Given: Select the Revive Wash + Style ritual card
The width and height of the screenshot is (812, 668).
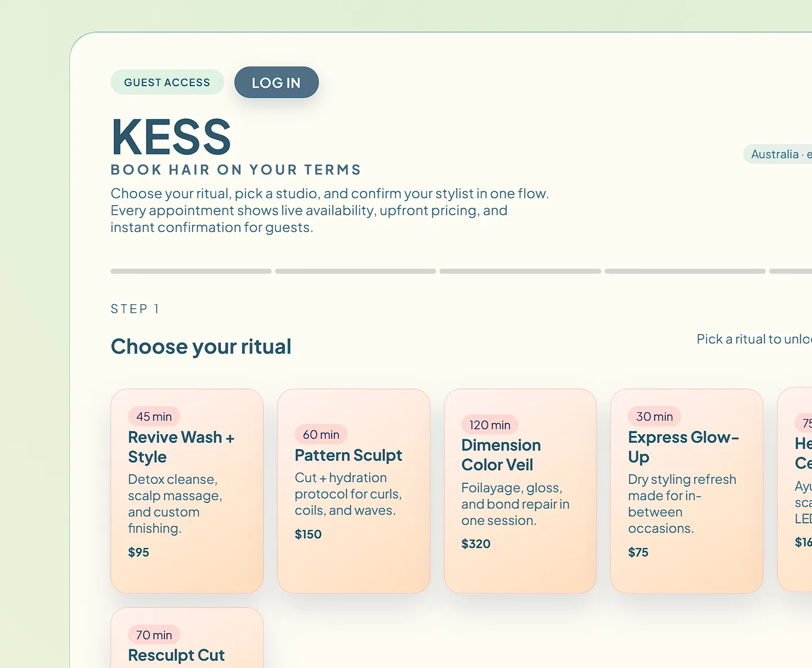Looking at the screenshot, I should point(187,490).
